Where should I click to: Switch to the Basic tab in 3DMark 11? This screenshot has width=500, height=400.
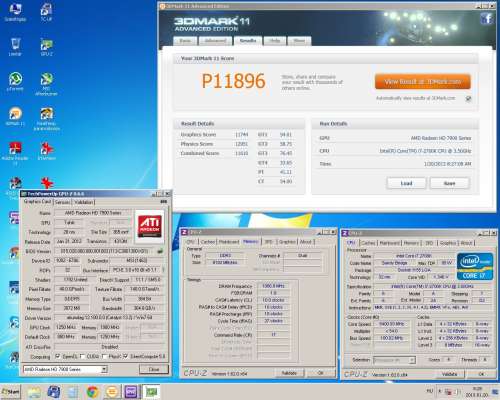coord(185,41)
